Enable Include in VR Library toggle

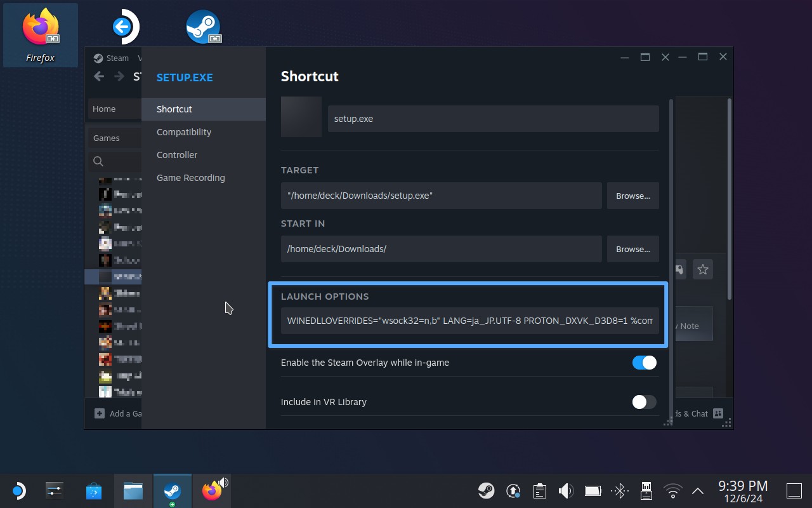tap(644, 402)
